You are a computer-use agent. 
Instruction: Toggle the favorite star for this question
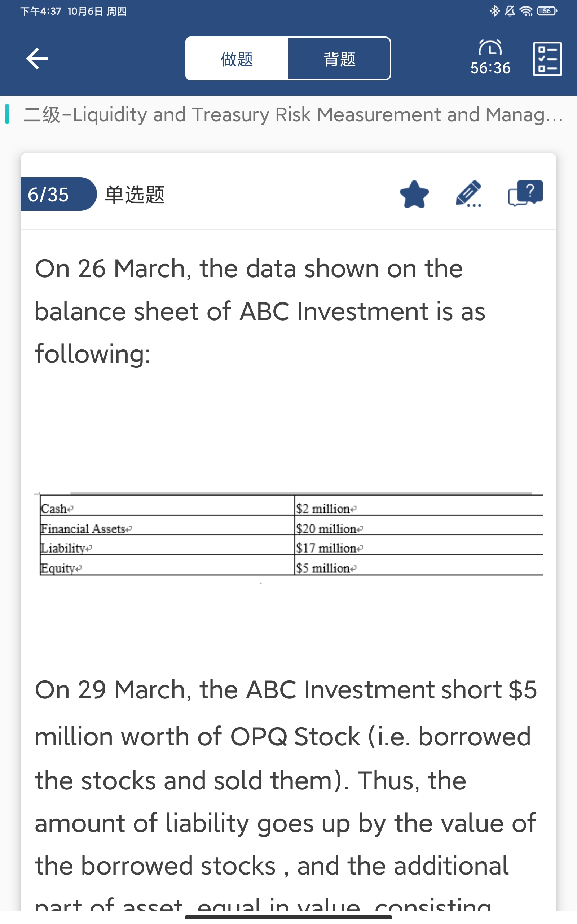click(x=414, y=194)
